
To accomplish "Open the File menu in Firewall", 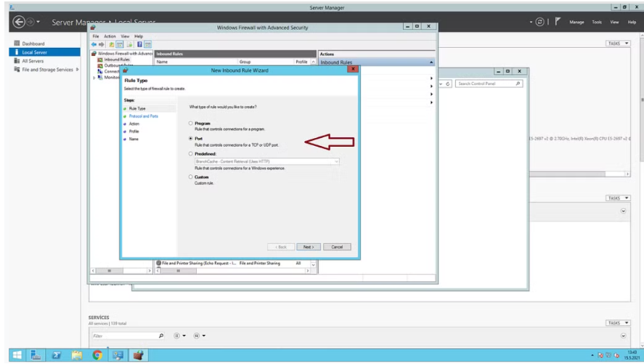I will tap(96, 36).
